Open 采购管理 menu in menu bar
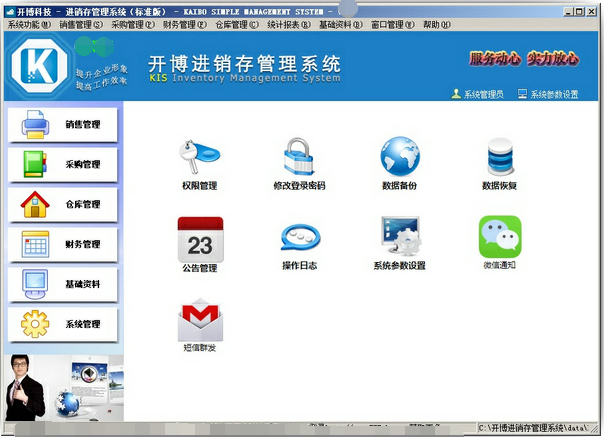 click(x=133, y=25)
